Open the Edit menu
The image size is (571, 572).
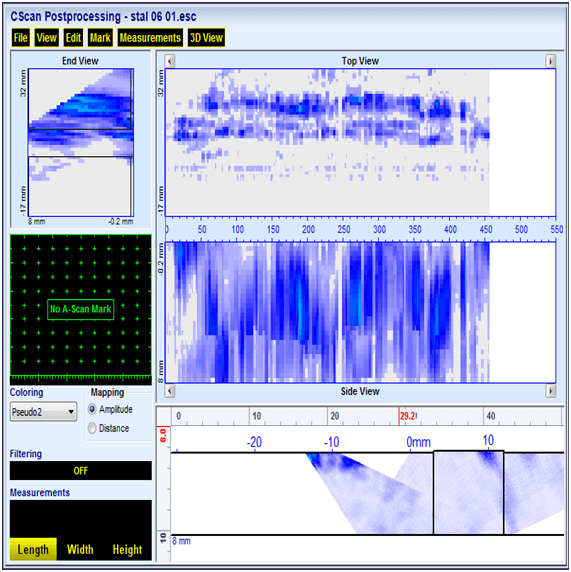tap(73, 38)
